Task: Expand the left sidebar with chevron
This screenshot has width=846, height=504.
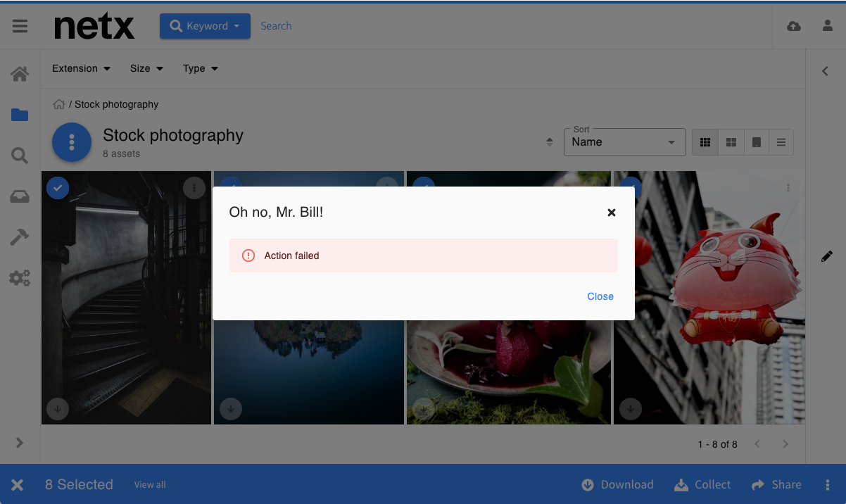Action: [20, 443]
